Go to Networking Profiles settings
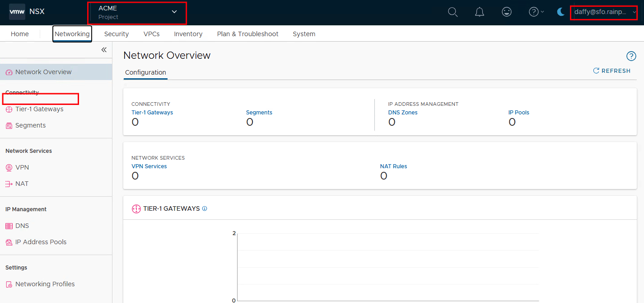This screenshot has width=644, height=303. click(45, 284)
